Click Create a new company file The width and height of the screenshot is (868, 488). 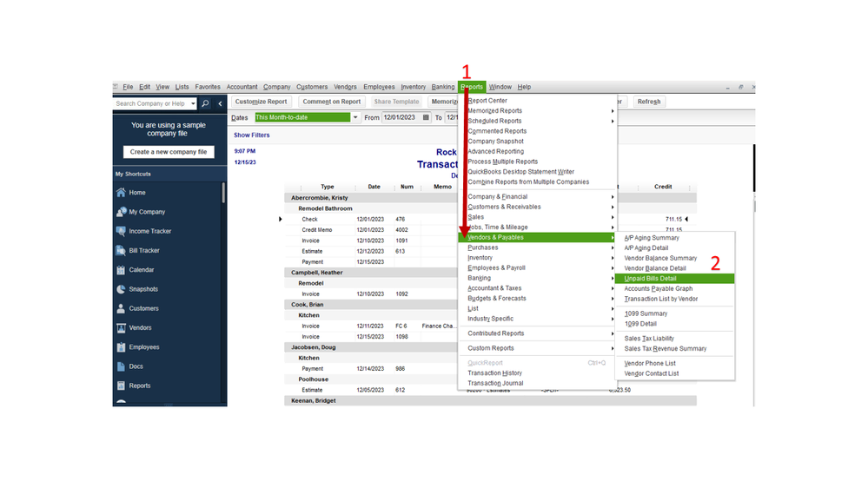coord(169,152)
